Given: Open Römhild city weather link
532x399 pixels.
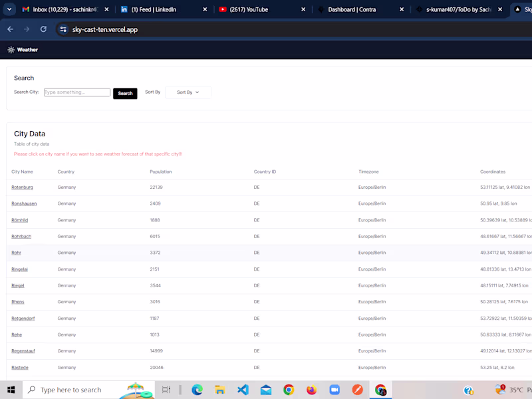Looking at the screenshot, I should click(x=20, y=220).
